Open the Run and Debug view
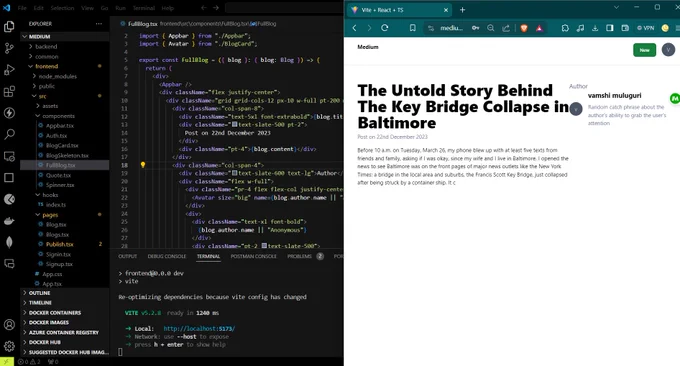680x366 pixels. coord(9,70)
